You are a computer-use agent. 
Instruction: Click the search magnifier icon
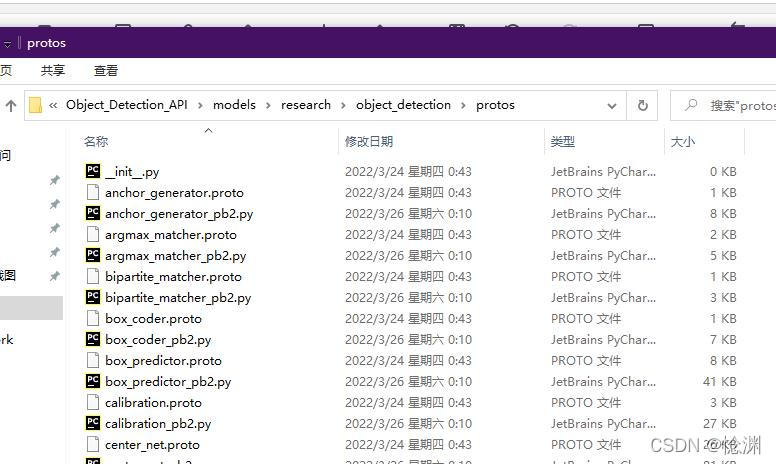(x=691, y=105)
